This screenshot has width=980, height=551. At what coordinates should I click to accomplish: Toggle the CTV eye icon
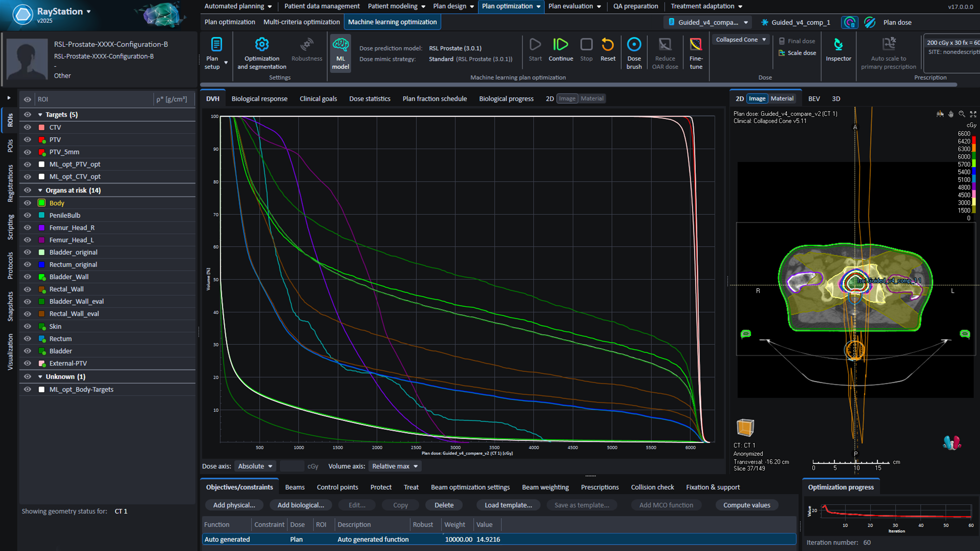point(27,127)
